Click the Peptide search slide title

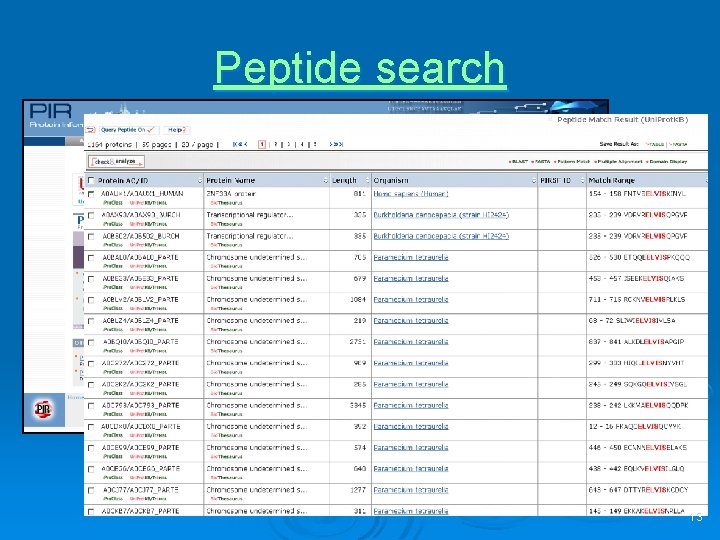360,68
